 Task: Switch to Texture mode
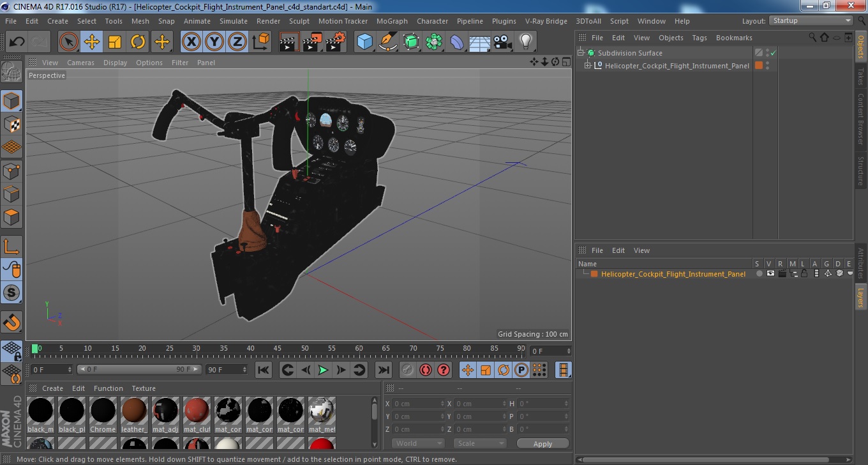[11, 124]
